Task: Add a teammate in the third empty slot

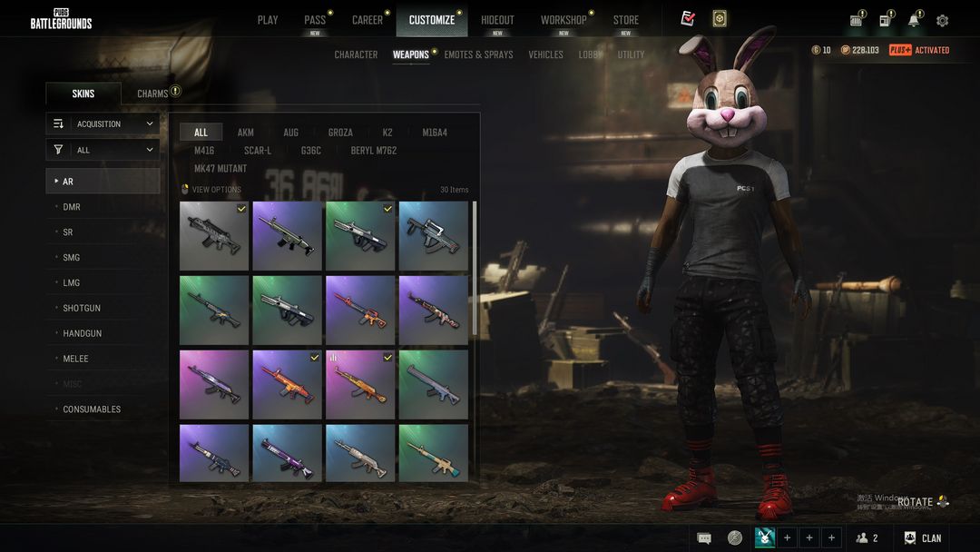Action: point(831,537)
